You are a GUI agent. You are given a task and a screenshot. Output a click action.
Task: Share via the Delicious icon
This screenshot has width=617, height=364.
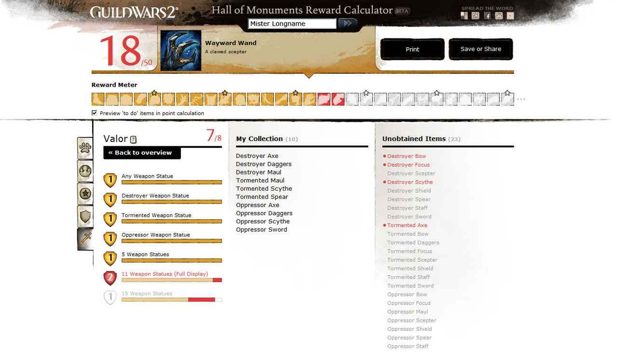(464, 15)
